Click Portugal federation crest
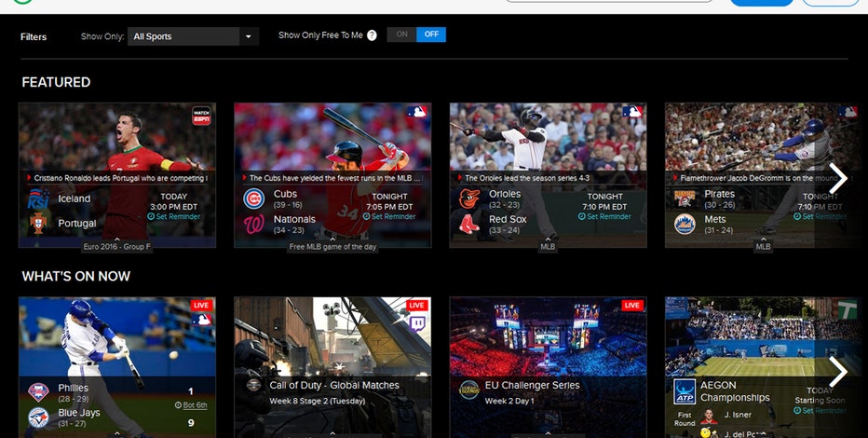 [38, 223]
